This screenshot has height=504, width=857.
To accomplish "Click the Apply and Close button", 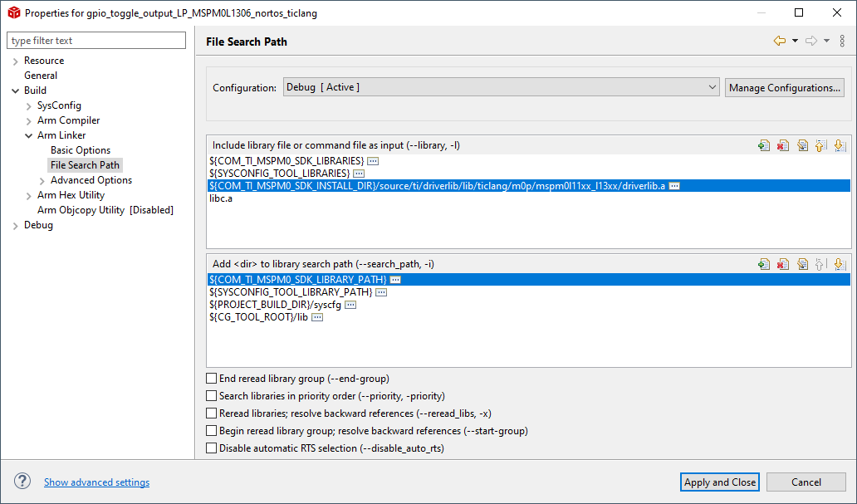I will click(x=720, y=482).
